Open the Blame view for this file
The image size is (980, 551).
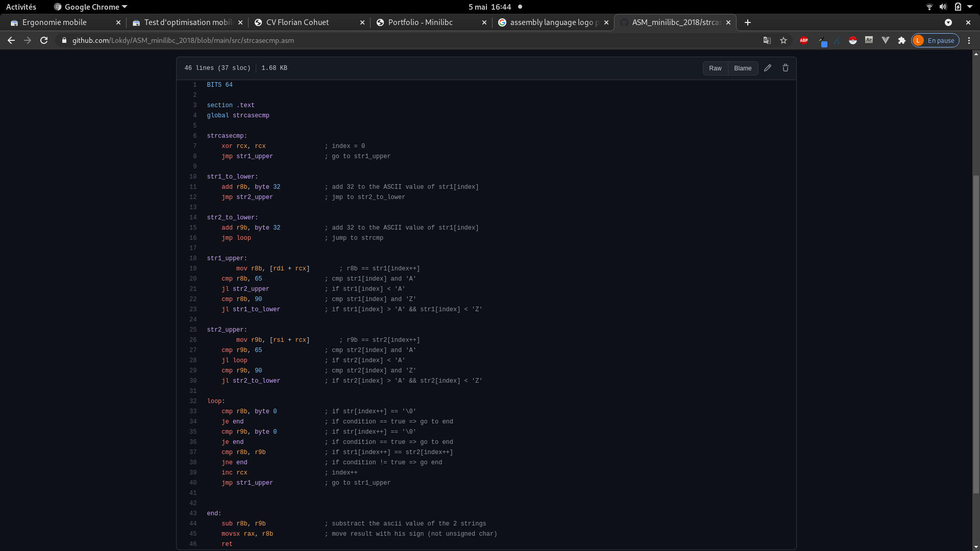pyautogui.click(x=743, y=68)
